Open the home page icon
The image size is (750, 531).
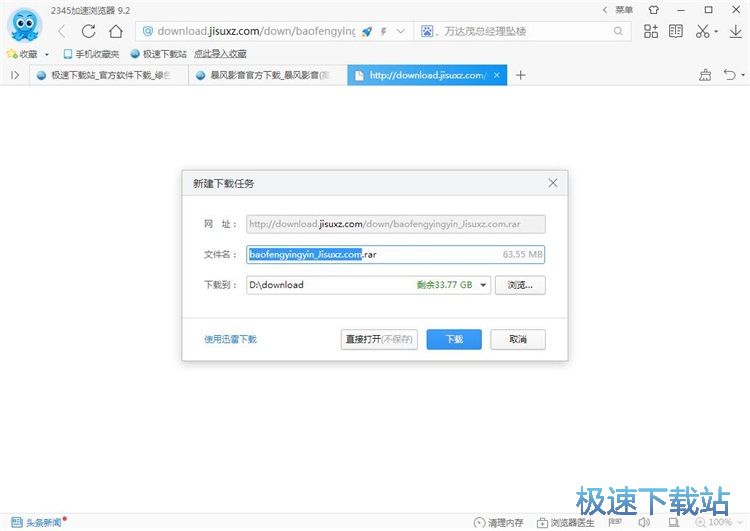tap(116, 32)
